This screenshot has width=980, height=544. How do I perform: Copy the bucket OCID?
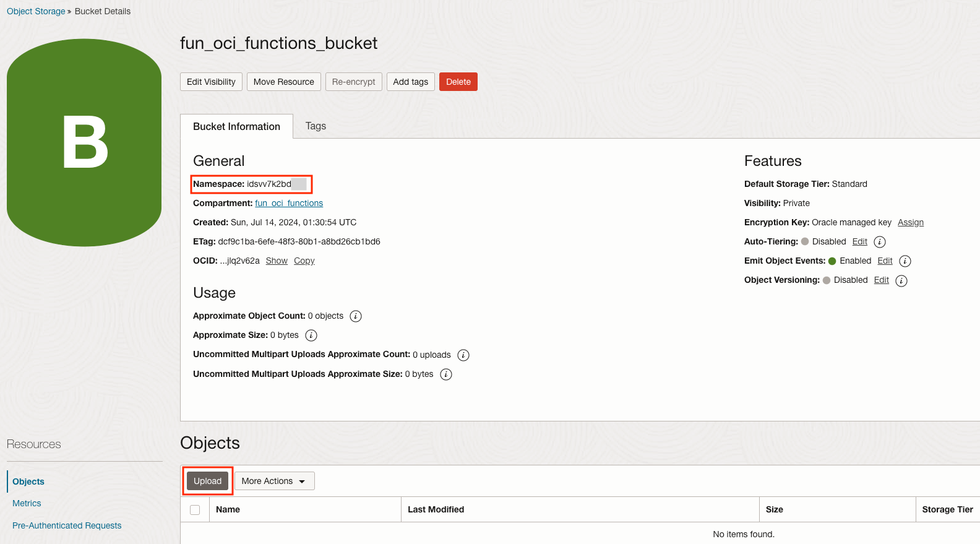point(304,261)
